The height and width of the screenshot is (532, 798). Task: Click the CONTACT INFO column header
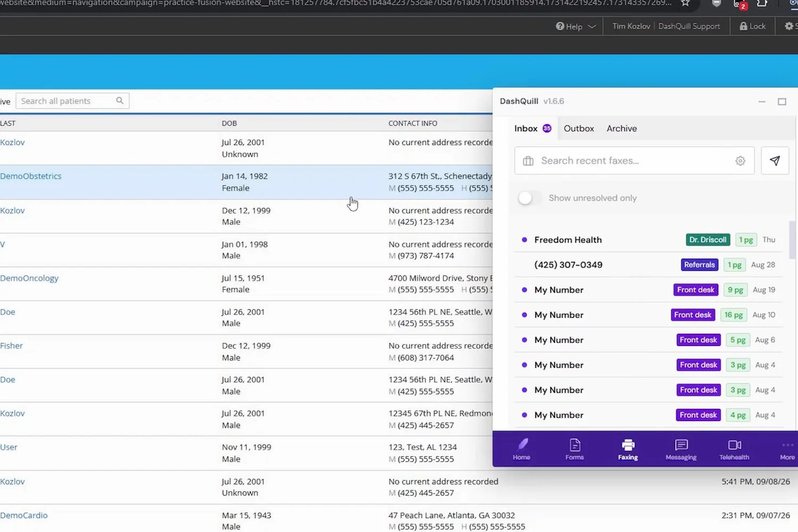(x=413, y=123)
